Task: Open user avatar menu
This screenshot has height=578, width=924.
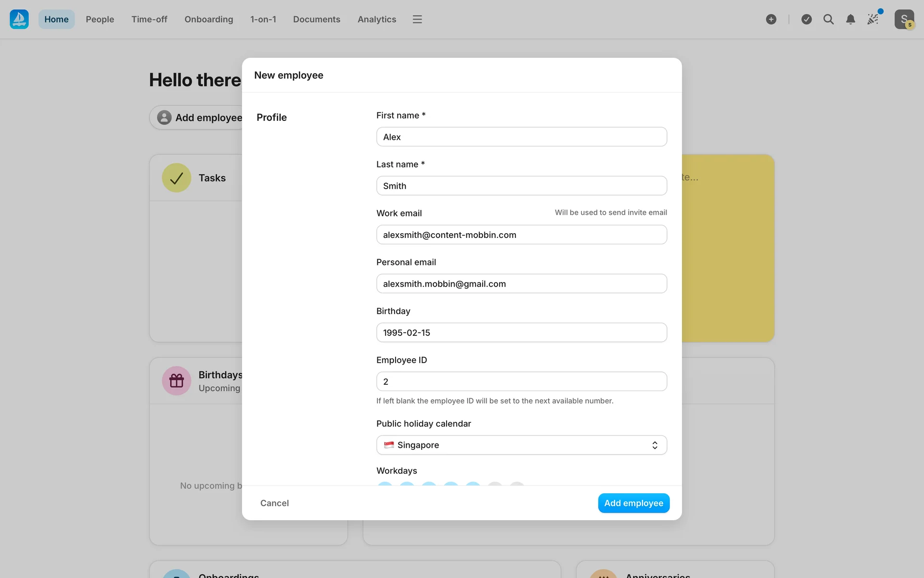Action: tap(904, 19)
